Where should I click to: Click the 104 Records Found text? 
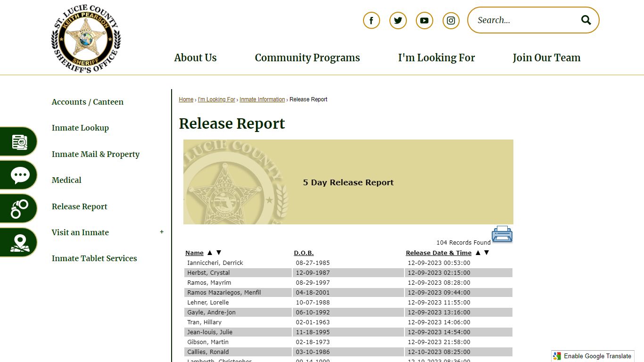463,243
